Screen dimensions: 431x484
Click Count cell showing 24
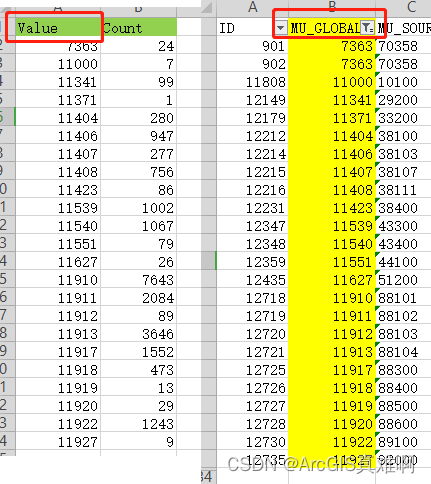(139, 46)
